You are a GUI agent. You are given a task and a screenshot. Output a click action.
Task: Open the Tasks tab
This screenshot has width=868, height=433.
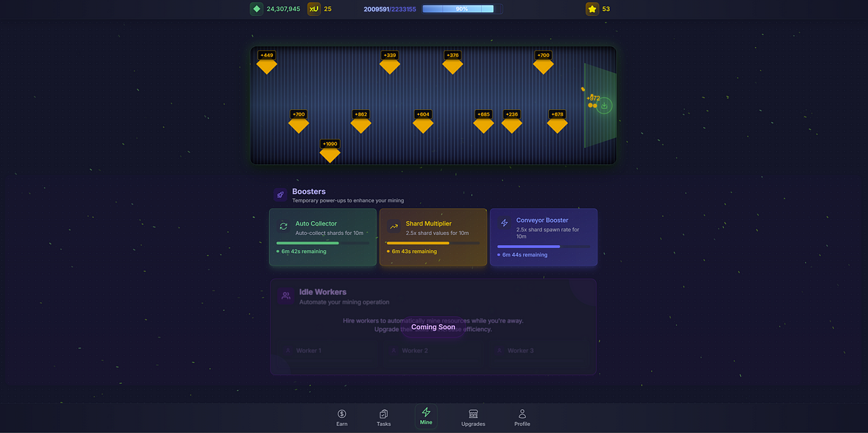click(384, 417)
